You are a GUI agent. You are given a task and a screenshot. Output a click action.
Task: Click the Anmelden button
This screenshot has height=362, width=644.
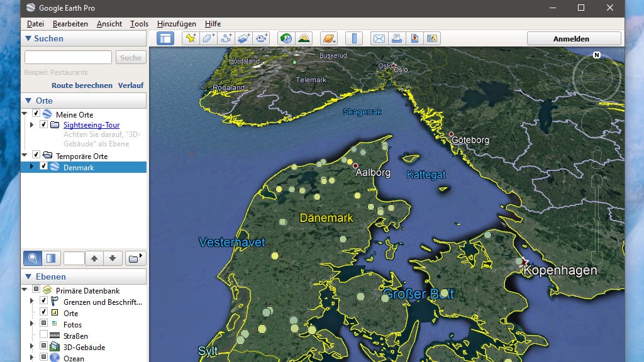tap(573, 38)
